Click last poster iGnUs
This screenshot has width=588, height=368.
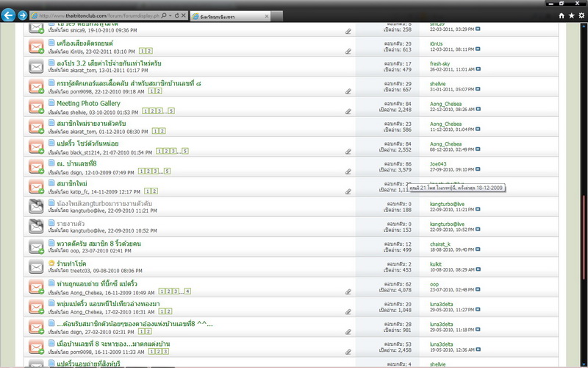[x=436, y=43]
